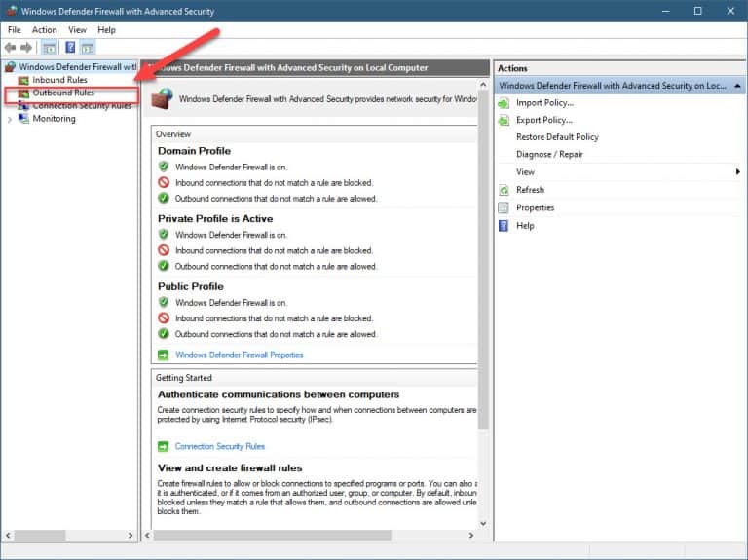Image resolution: width=748 pixels, height=560 pixels.
Task: Open the File menu
Action: [15, 30]
